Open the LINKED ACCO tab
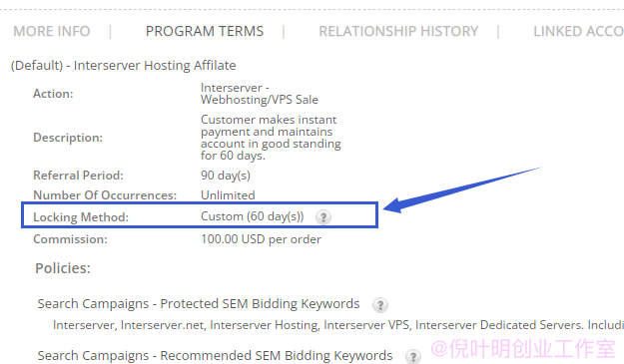The height and width of the screenshot is (364, 624). tap(579, 31)
